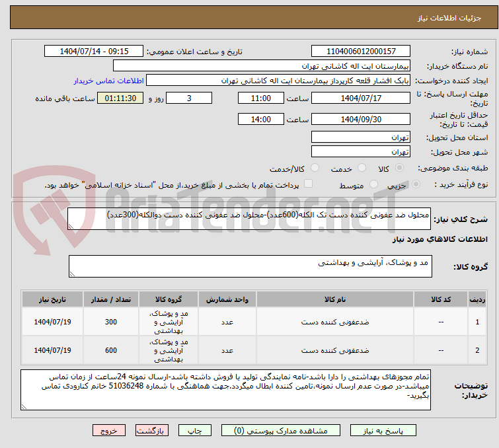Screen dimensions: 499x448
Task: Click the price validity date field 1404/09/30
Action: point(360,120)
